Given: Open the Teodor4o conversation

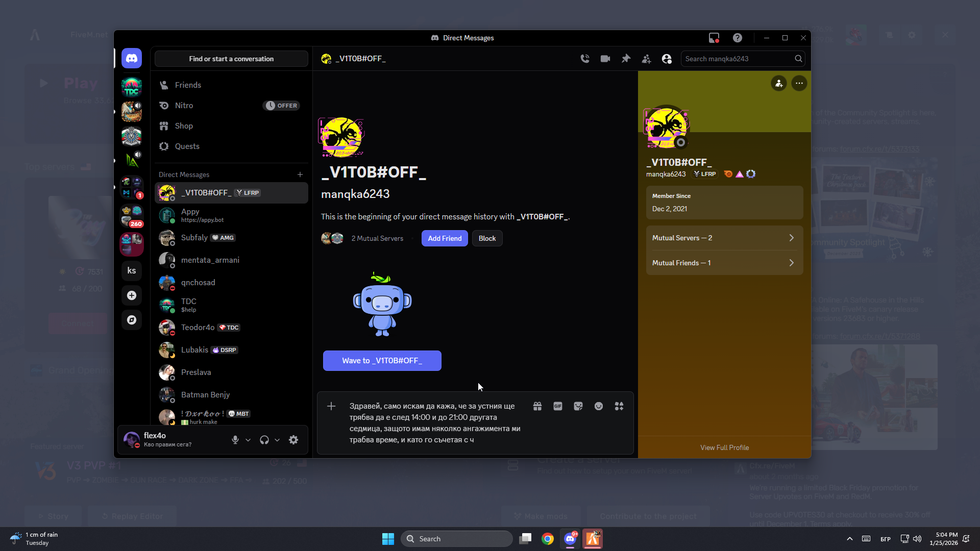Looking at the screenshot, I should click(x=231, y=328).
